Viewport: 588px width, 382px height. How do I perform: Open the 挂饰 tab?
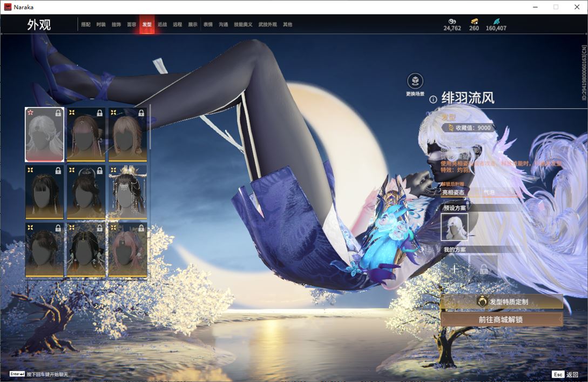116,24
